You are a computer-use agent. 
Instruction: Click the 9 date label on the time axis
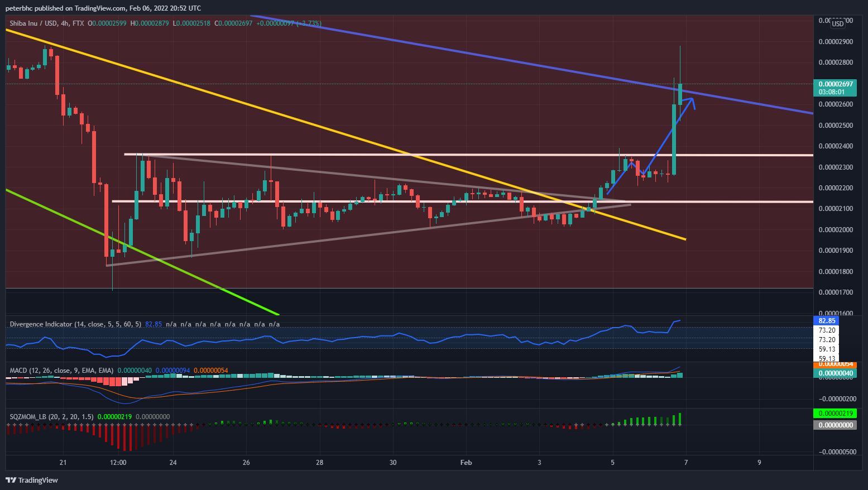click(759, 463)
